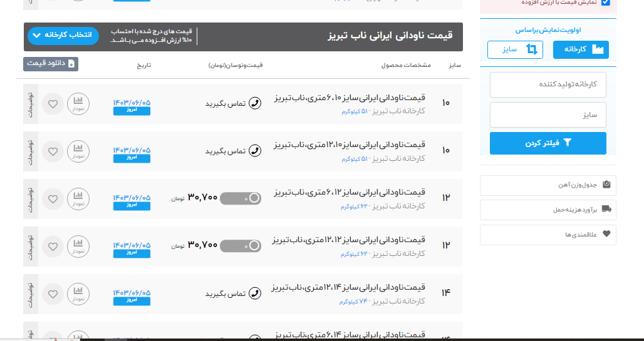The height and width of the screenshot is (341, 644).
Task: Toggle price switch in second size 12 row
Action: 241,246
